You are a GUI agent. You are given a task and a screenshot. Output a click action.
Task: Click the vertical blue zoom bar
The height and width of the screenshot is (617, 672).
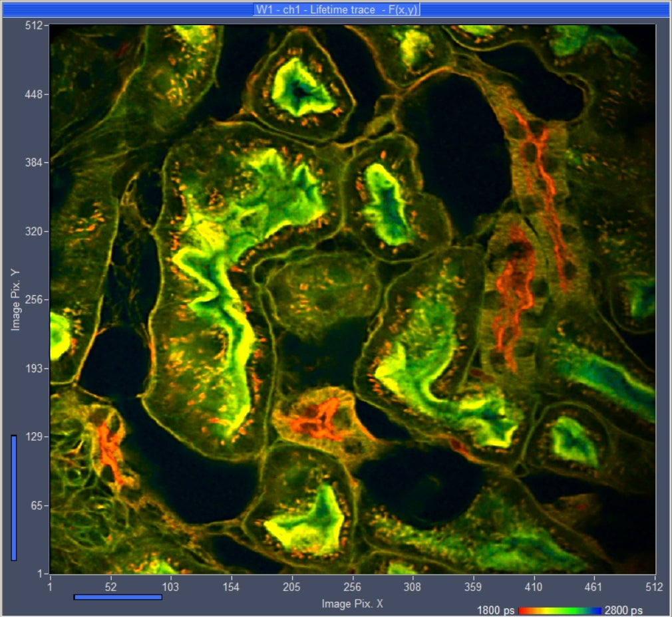pyautogui.click(x=14, y=497)
